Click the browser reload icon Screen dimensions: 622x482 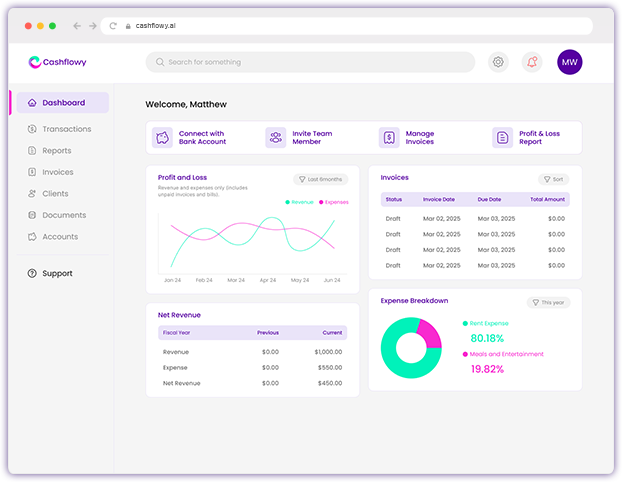114,25
